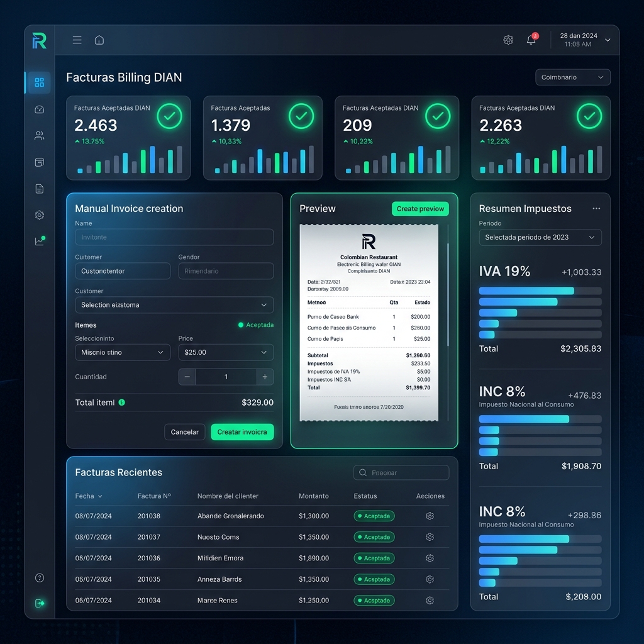Open gear actions for invoice 201038
Viewport: 644px width, 644px height.
tap(430, 516)
